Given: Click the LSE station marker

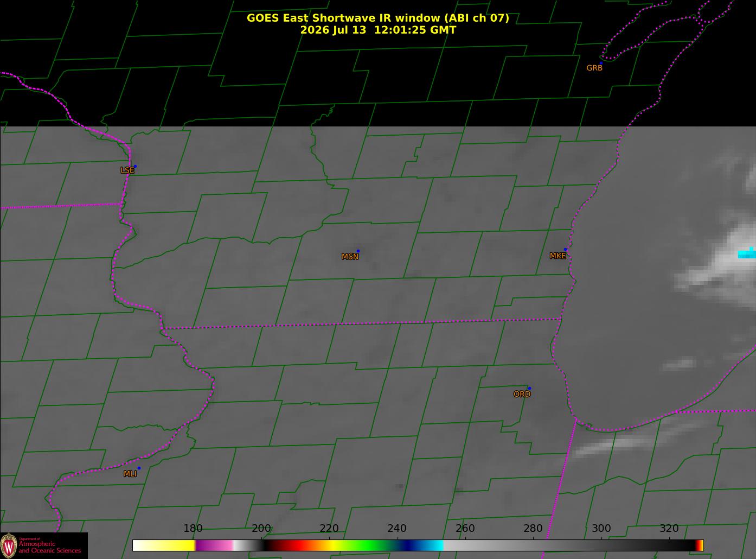Looking at the screenshot, I should click(135, 166).
